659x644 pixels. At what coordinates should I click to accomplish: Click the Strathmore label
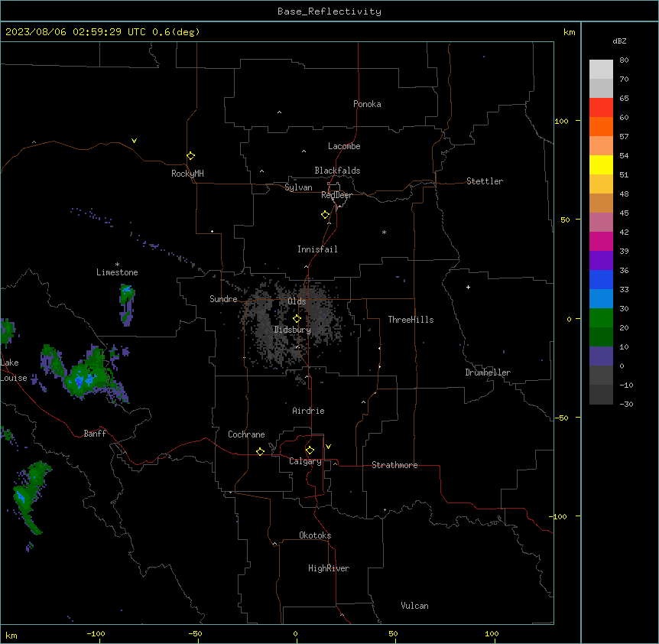(x=394, y=465)
